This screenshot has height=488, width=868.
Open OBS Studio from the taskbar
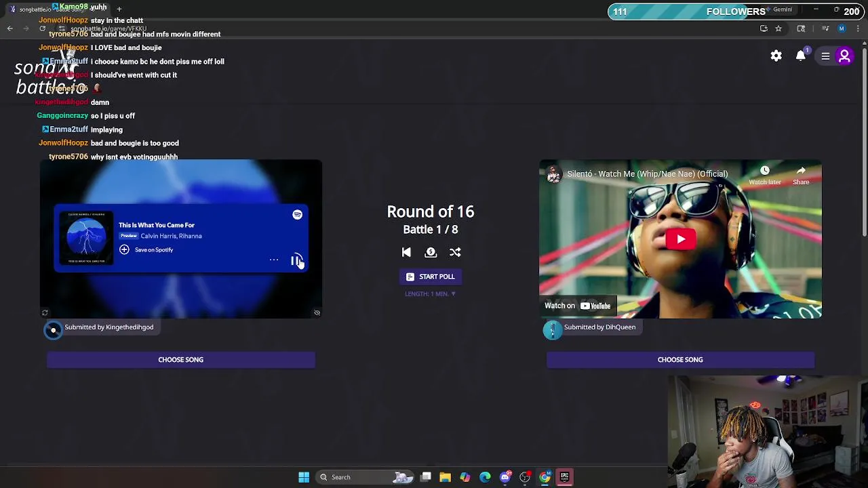click(525, 477)
